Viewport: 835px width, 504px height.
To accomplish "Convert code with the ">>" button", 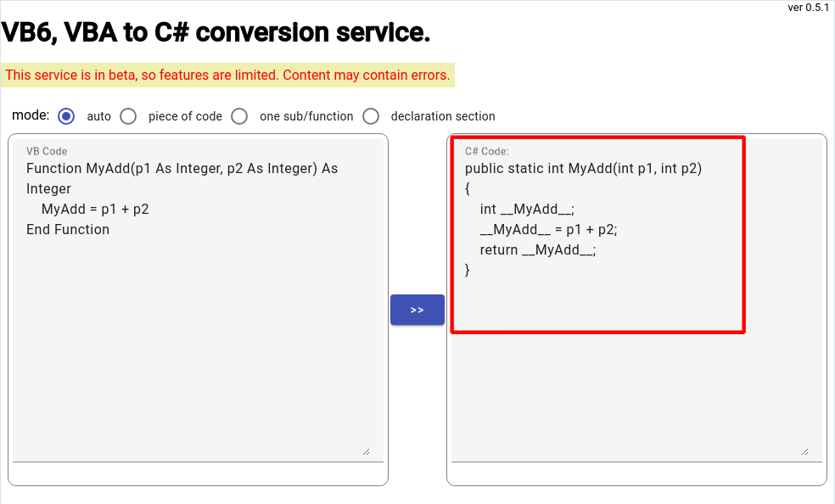I will (x=417, y=310).
